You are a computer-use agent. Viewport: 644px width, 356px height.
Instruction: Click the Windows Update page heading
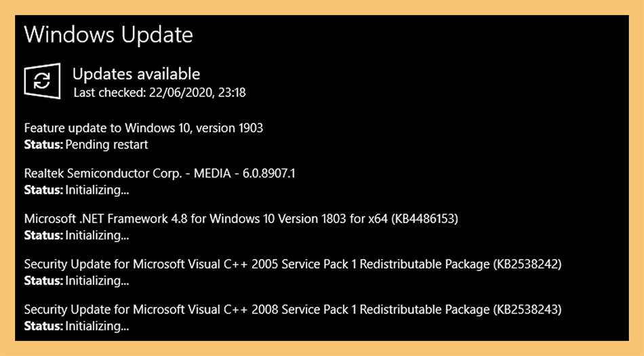coord(108,35)
